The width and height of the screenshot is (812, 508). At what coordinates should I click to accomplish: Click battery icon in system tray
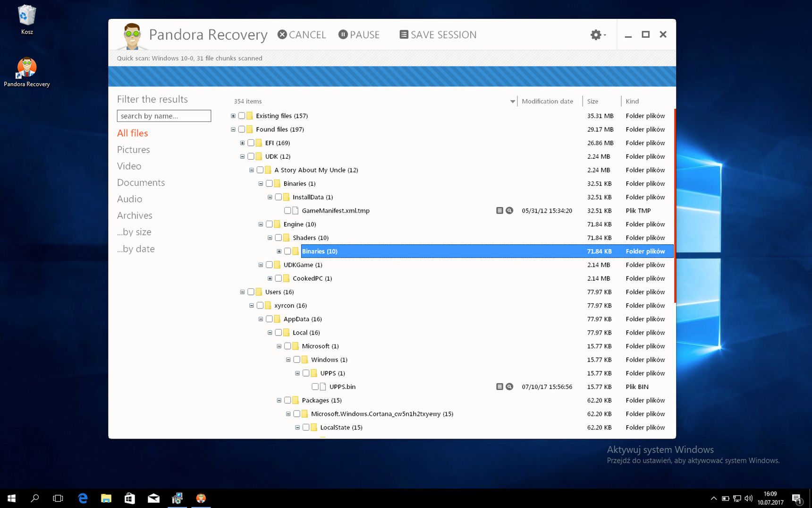click(x=726, y=499)
